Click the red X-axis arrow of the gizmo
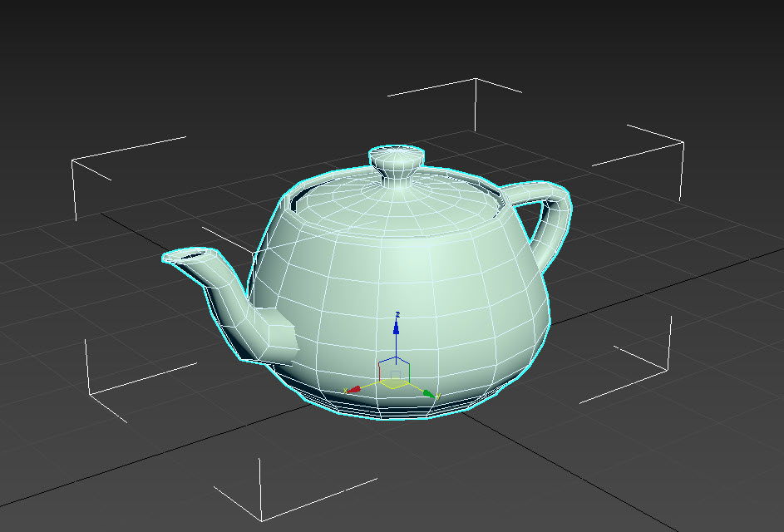Image resolution: width=784 pixels, height=532 pixels. (354, 389)
